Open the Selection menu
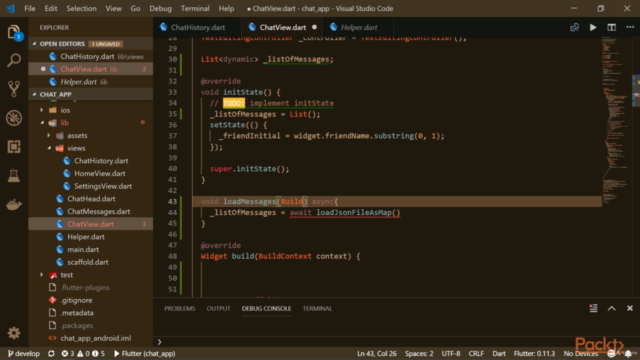 pos(81,8)
